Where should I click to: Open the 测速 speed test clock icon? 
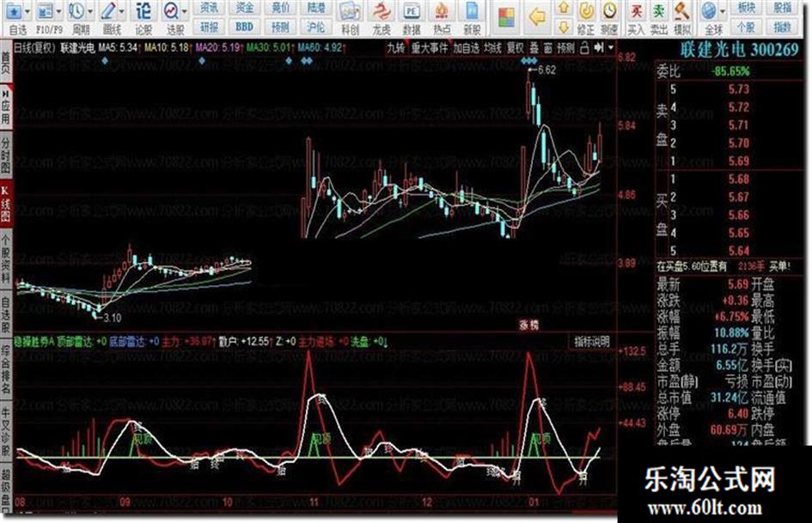click(609, 12)
